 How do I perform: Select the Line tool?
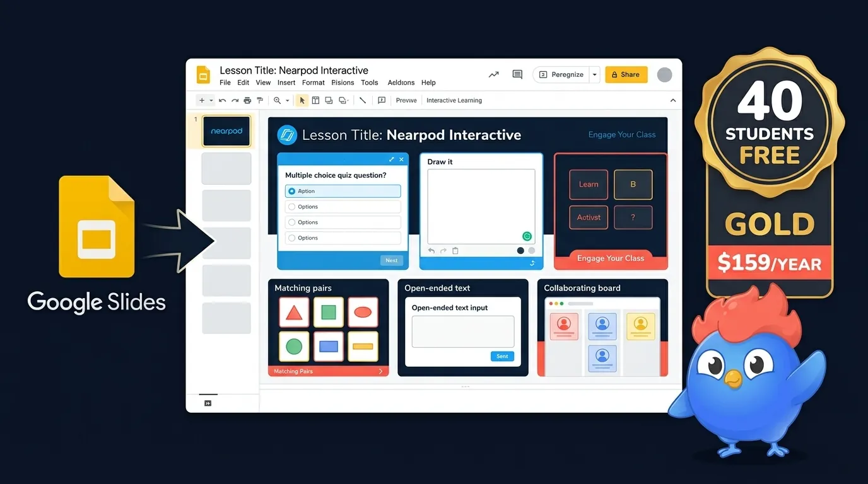click(363, 100)
